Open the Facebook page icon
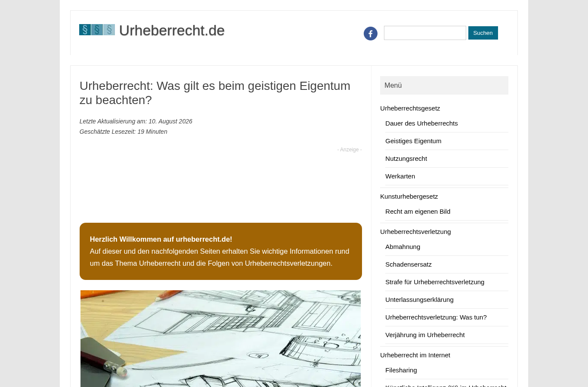This screenshot has width=588, height=387. (371, 34)
